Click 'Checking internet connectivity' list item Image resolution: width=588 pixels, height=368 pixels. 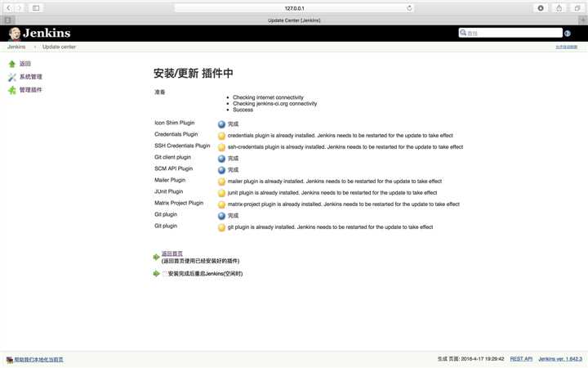268,97
